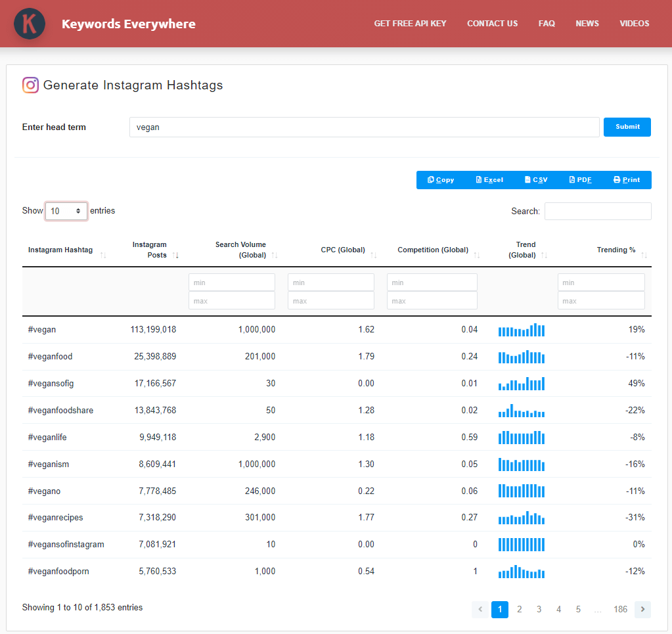This screenshot has width=672, height=634.
Task: Click posts value 25,398,889
Action: click(x=155, y=357)
